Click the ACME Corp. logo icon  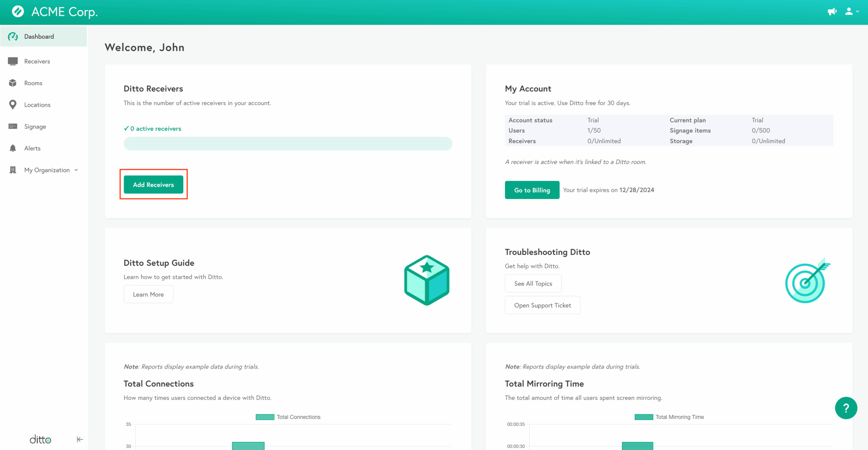18,12
